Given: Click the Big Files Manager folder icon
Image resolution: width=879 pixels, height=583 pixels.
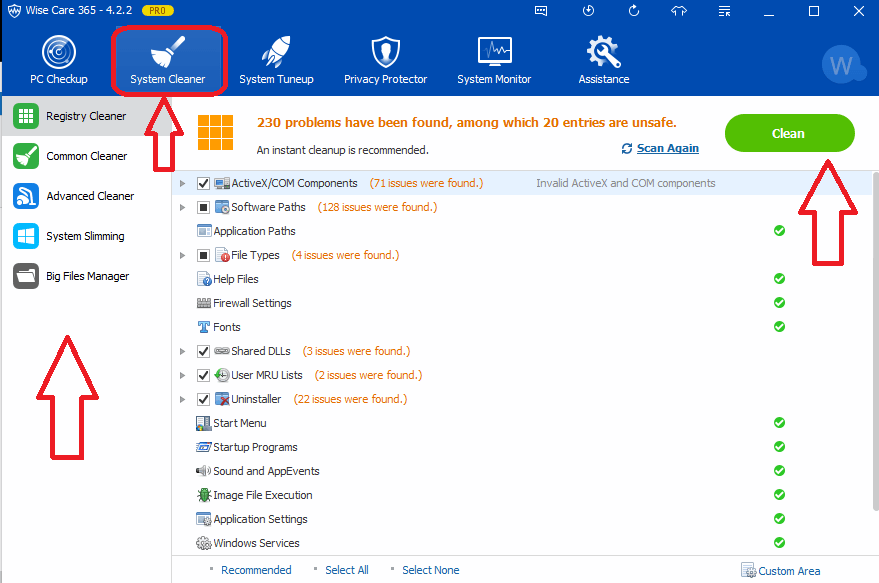Looking at the screenshot, I should [26, 276].
